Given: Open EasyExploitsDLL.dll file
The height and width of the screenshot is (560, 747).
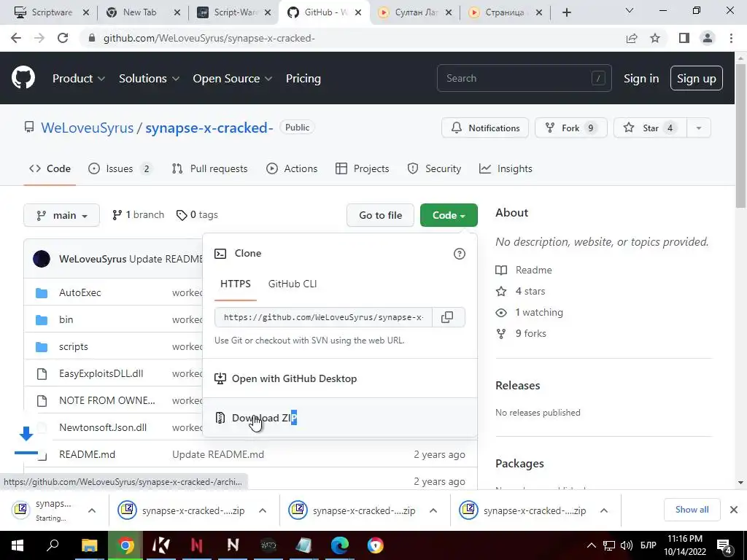Looking at the screenshot, I should coord(101,374).
